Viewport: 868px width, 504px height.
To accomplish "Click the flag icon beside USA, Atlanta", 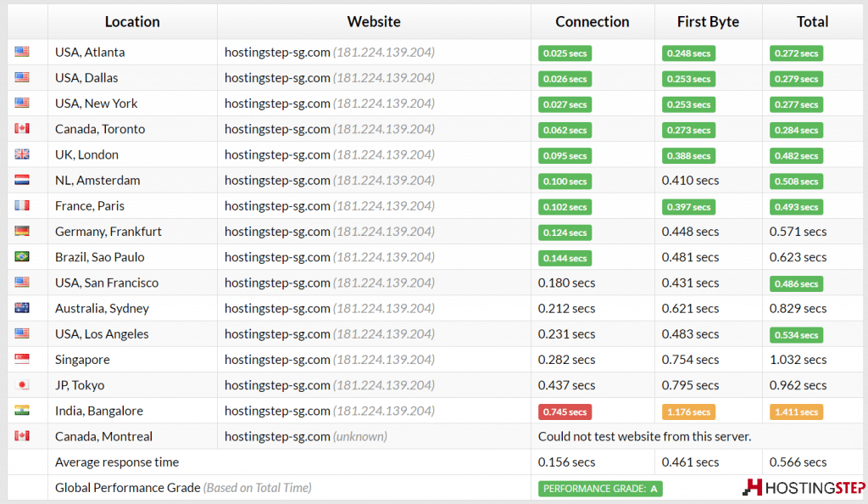I will tap(22, 52).
